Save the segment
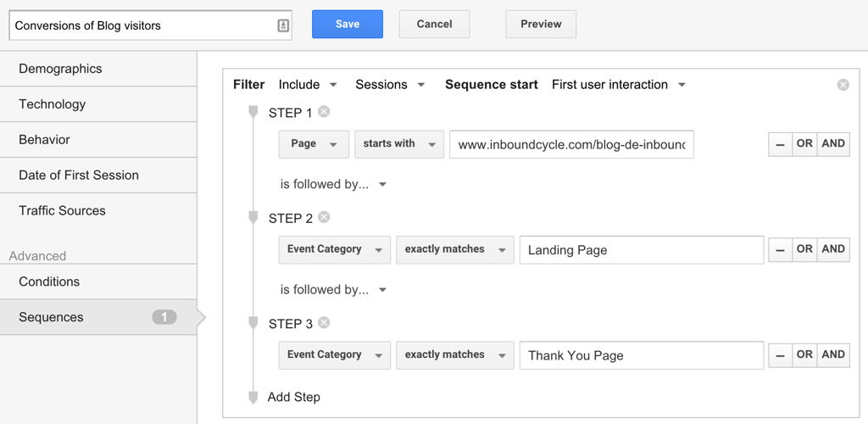Screen dimensions: 868x424 point(347,25)
